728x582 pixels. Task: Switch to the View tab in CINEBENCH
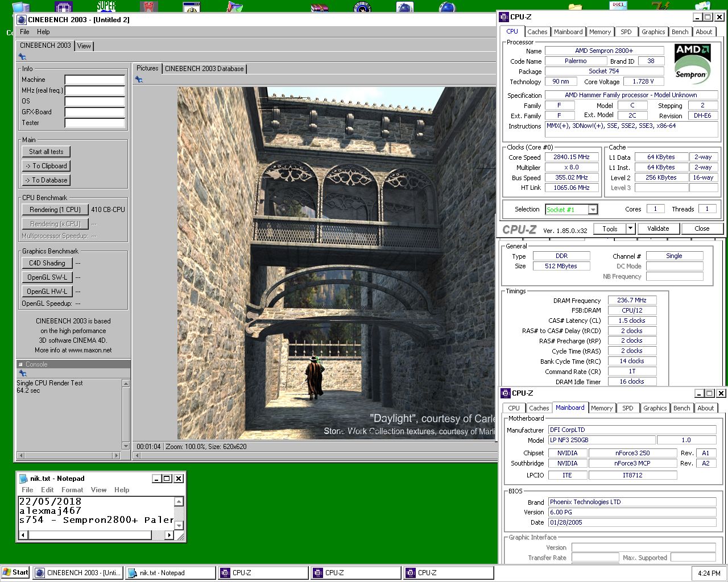coord(84,46)
